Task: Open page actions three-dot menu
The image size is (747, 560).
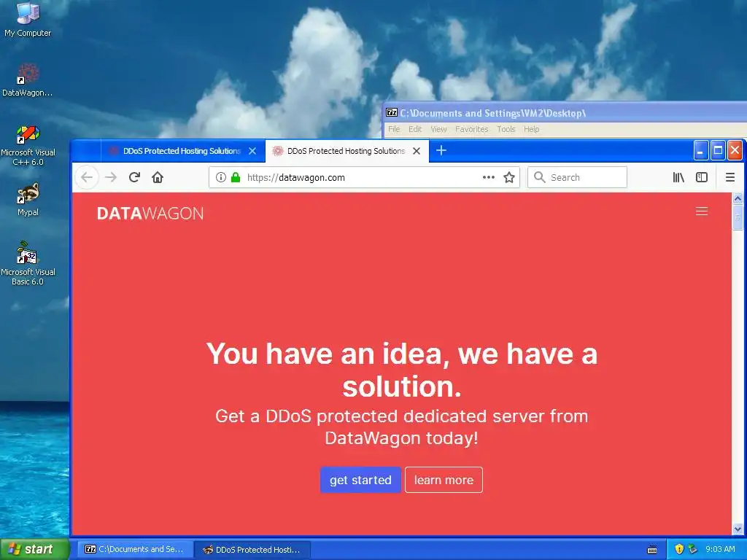Action: pos(488,177)
